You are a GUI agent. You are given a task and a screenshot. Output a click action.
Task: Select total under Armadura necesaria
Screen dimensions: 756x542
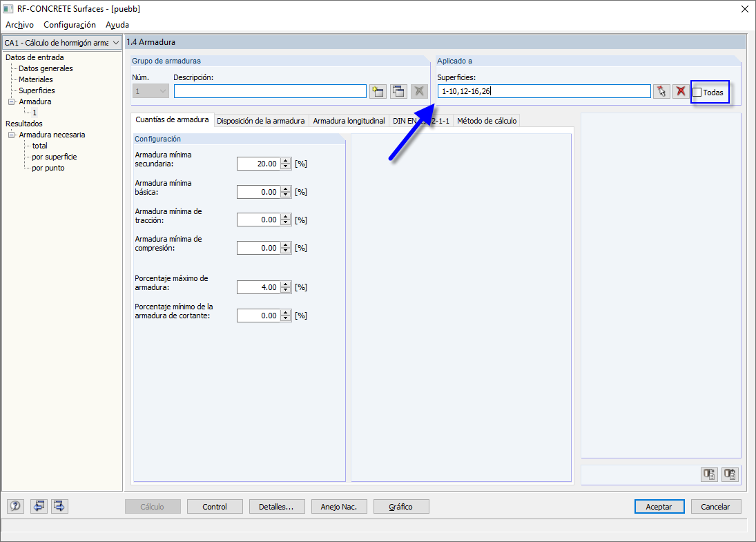(x=40, y=146)
